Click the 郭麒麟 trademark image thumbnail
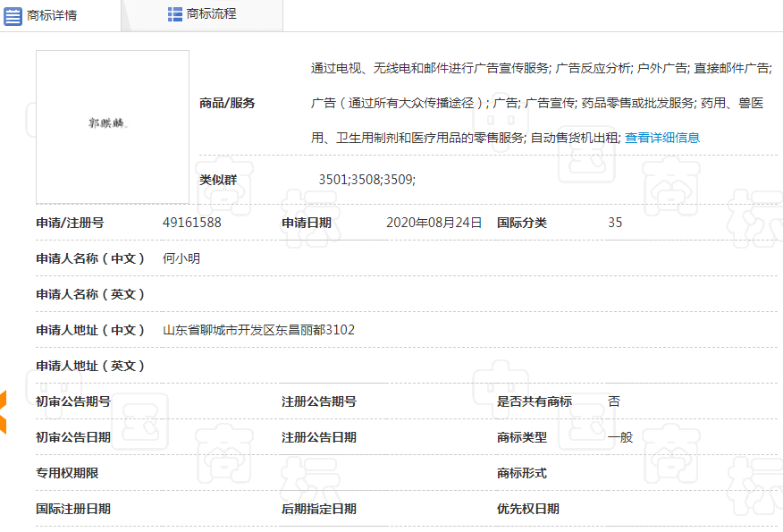783x532 pixels. click(113, 127)
